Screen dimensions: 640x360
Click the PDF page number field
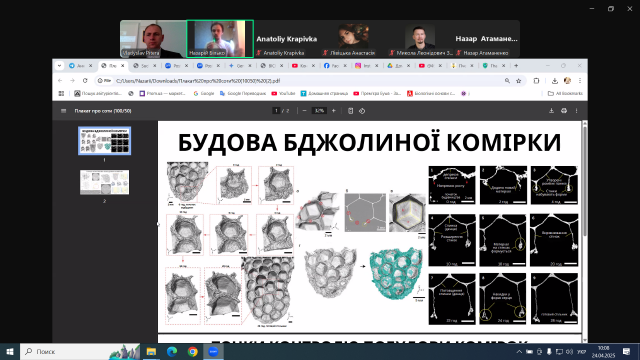pos(276,111)
